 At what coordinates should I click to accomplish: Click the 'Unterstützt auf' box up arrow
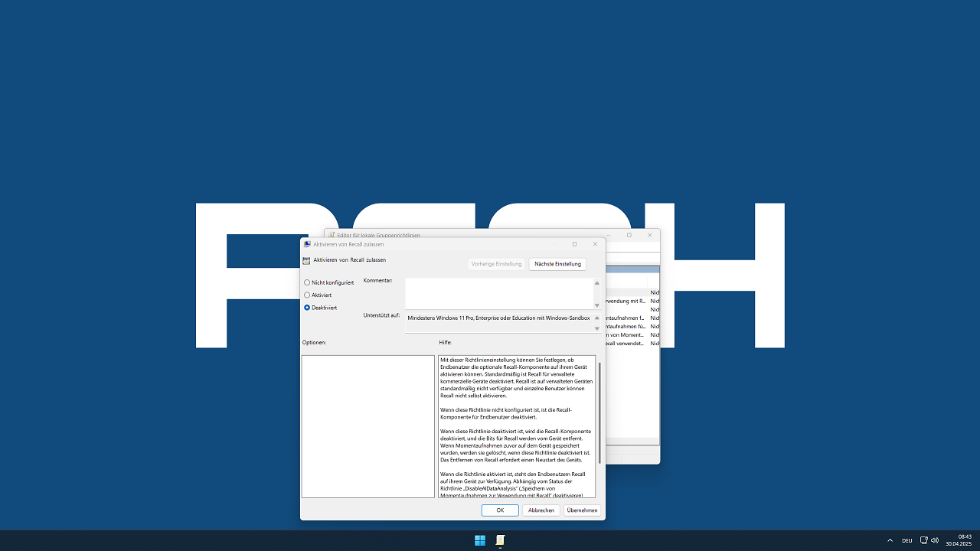point(597,318)
